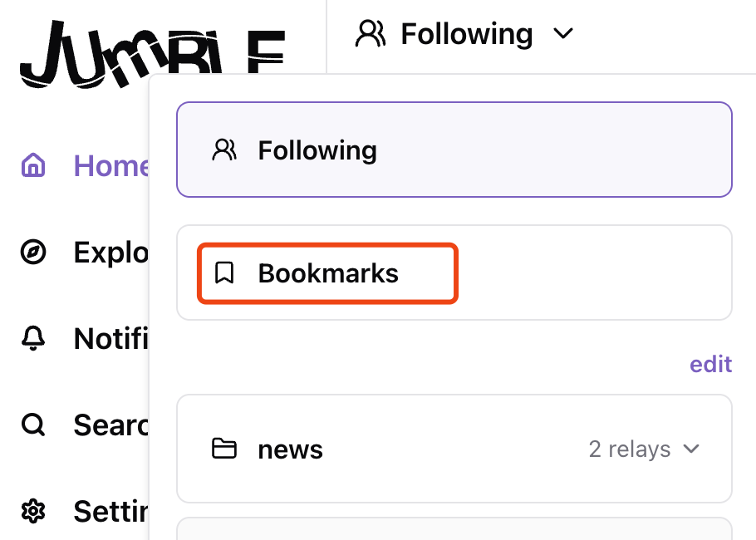Screen dimensions: 756x540
Task: Expand the news relays chevron
Action: (691, 449)
